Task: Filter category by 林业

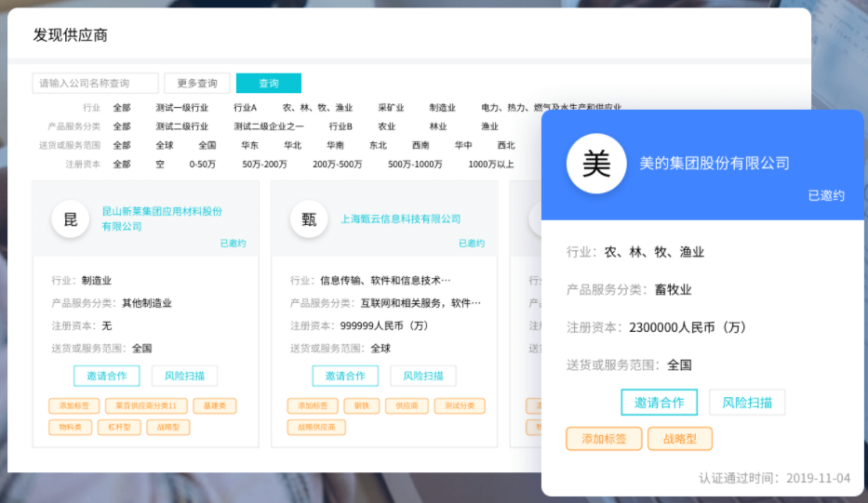Action: click(438, 126)
